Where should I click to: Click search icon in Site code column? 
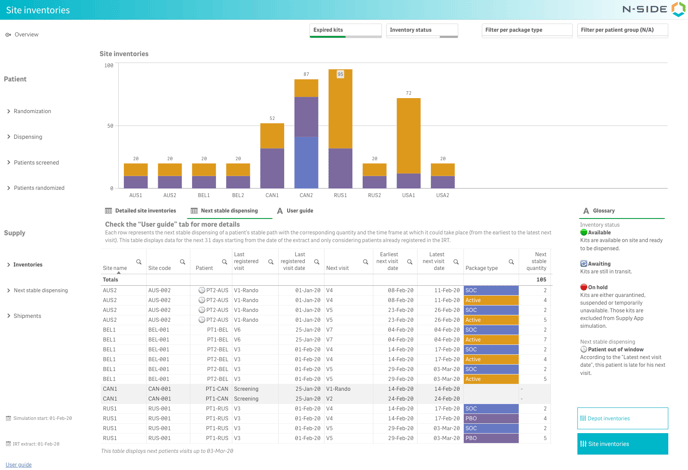click(182, 262)
